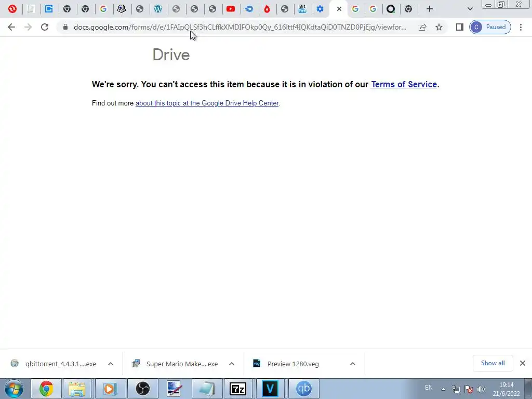532x399 pixels.
Task: Open Chrome from the taskbar
Action: (46, 389)
